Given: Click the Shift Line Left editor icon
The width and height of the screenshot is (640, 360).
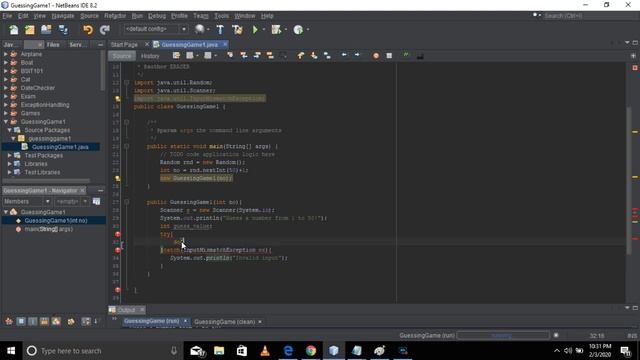Looking at the screenshot, I should pyautogui.click(x=344, y=56).
